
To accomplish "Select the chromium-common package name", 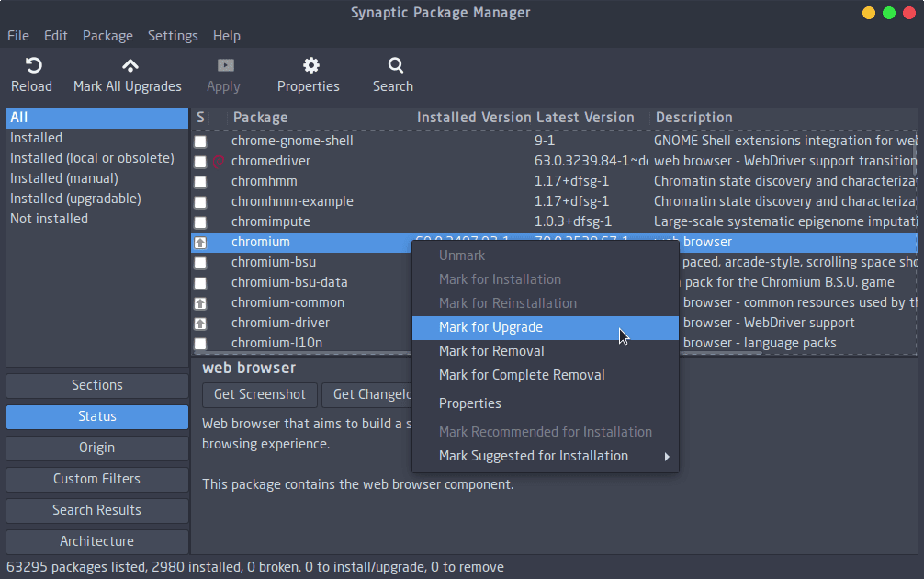I will click(287, 303).
